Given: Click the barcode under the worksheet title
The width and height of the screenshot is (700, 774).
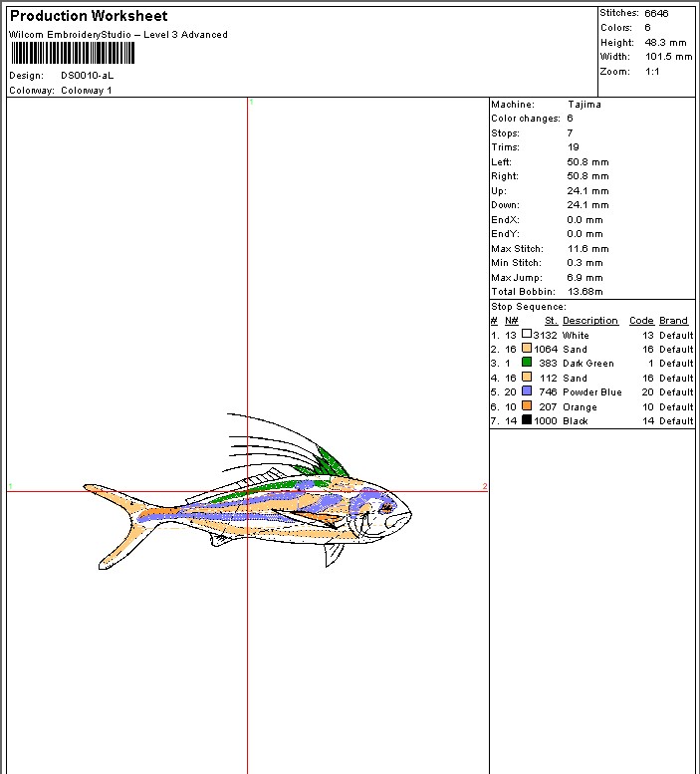Looking at the screenshot, I should (73, 53).
